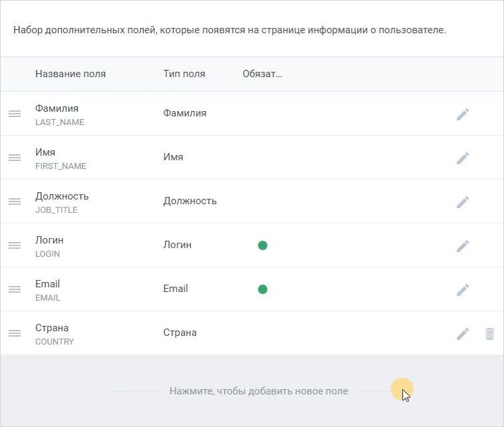
Task: Grab the drag handle of Должность row
Action: click(x=15, y=202)
